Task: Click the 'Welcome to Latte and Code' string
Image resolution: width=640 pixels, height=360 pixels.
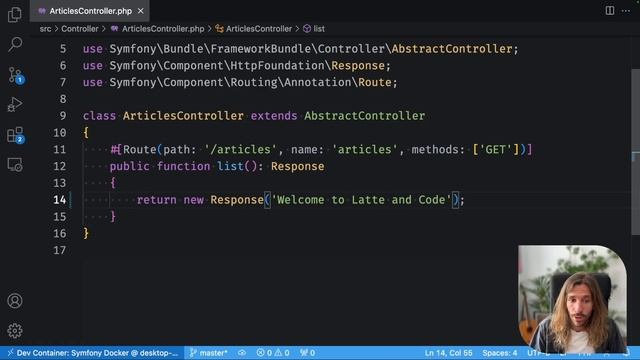Action: coord(361,200)
